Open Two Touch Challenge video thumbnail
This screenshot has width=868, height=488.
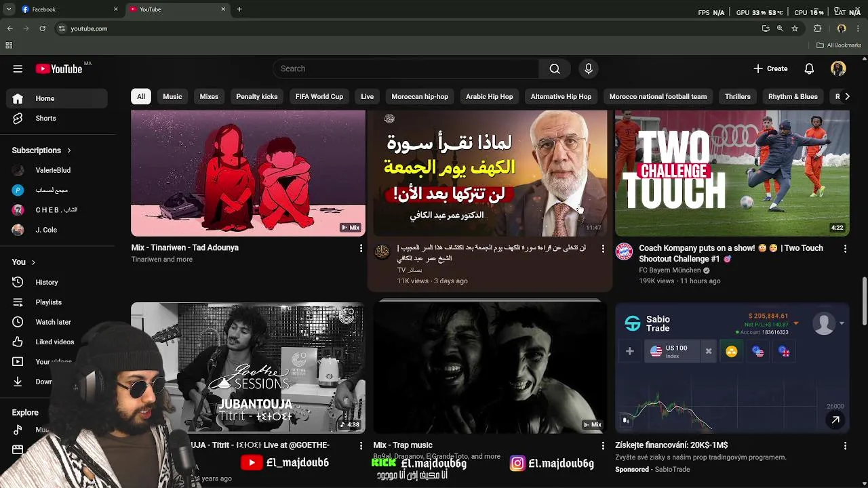(x=732, y=173)
